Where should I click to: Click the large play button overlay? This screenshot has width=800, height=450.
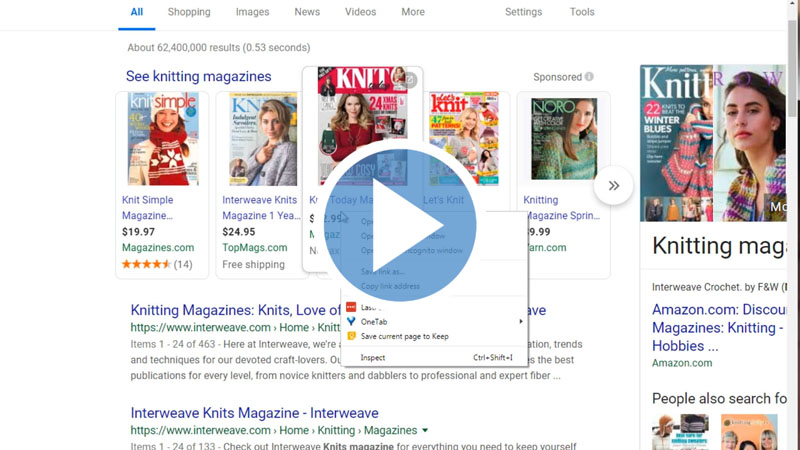click(x=400, y=225)
